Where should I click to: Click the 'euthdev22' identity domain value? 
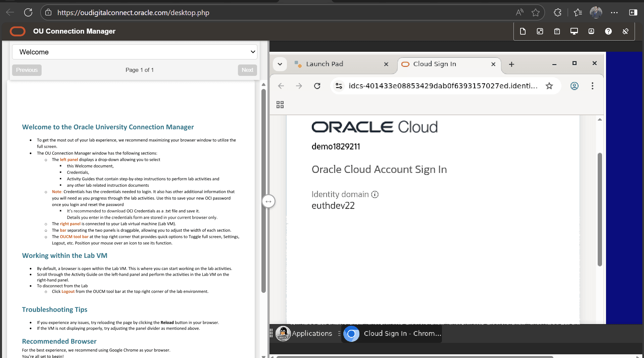click(x=333, y=206)
